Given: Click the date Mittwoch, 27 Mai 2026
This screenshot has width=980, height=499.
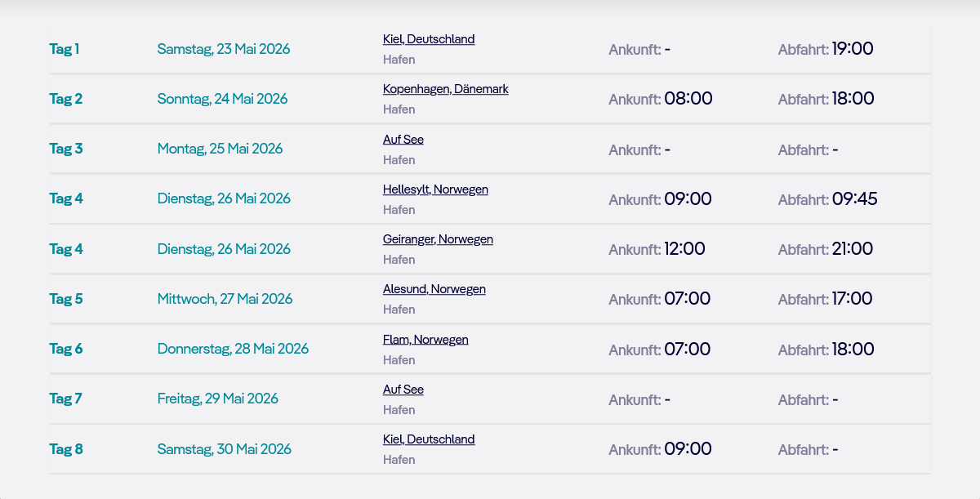Looking at the screenshot, I should 225,299.
